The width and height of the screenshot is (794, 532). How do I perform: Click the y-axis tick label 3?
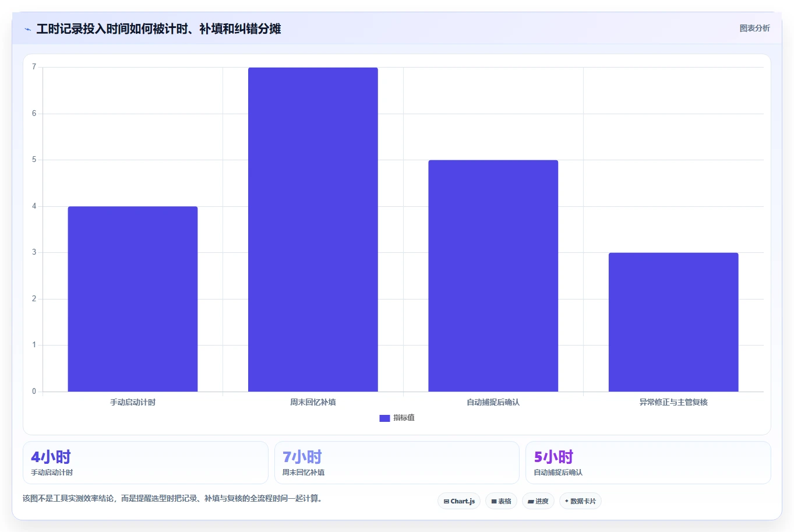point(34,252)
